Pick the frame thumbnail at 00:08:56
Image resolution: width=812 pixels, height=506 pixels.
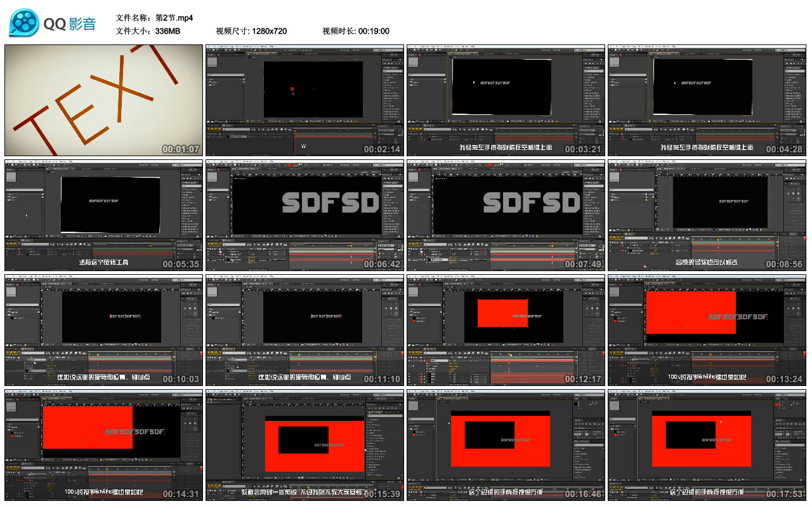click(707, 215)
